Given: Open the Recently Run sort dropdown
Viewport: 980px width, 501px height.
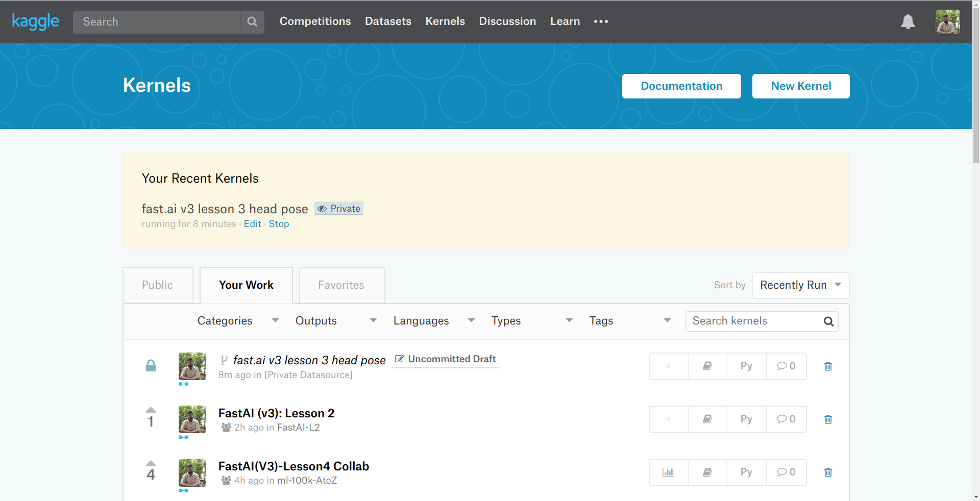Looking at the screenshot, I should click(x=800, y=285).
